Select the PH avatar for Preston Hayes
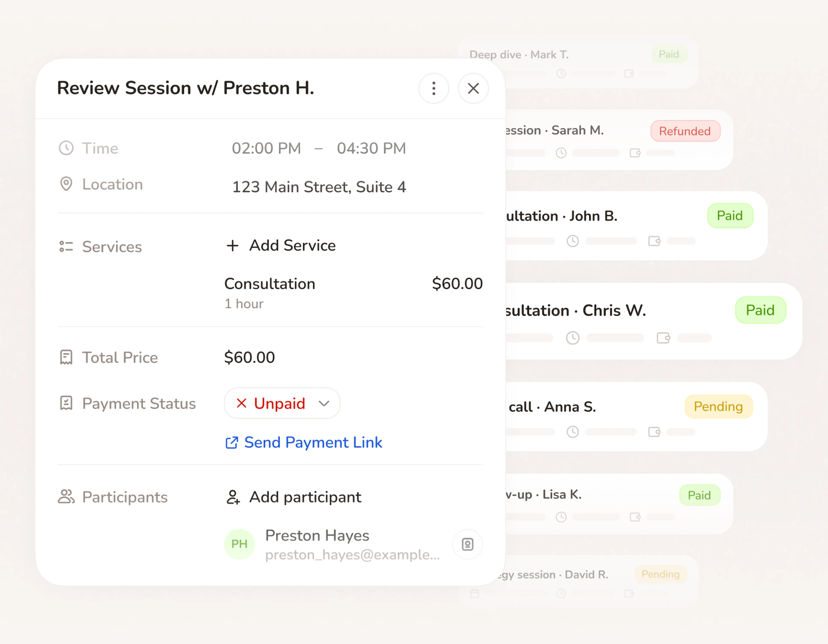828x644 pixels. 239,544
